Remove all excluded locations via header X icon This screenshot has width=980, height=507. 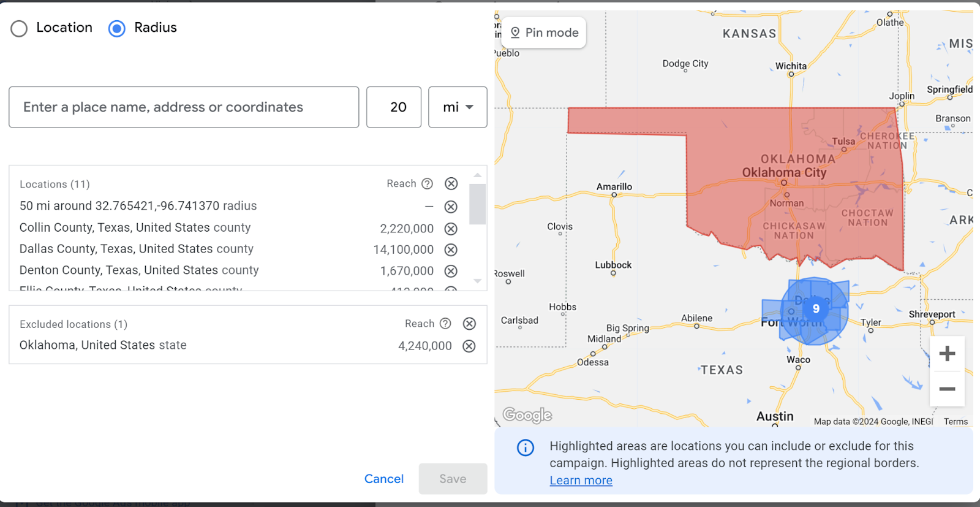click(x=469, y=324)
